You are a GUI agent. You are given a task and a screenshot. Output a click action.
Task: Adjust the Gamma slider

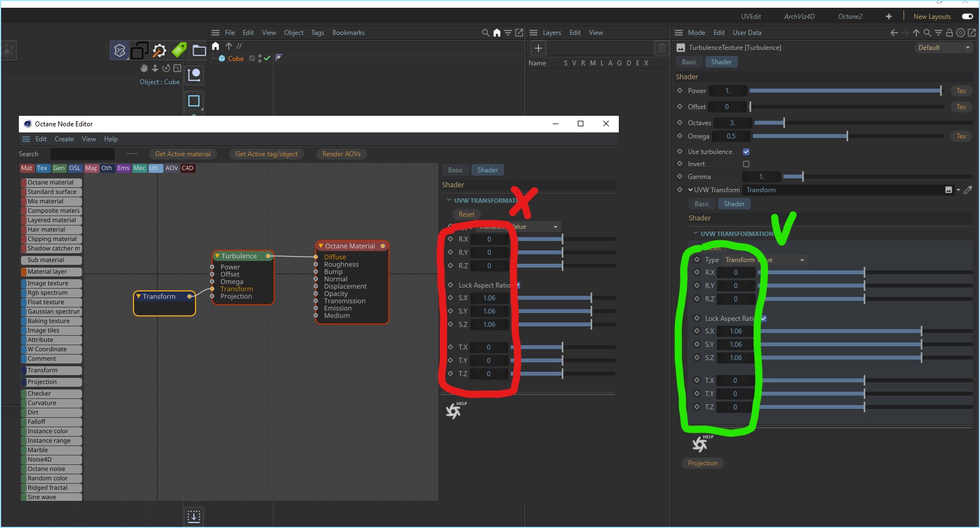(x=878, y=177)
